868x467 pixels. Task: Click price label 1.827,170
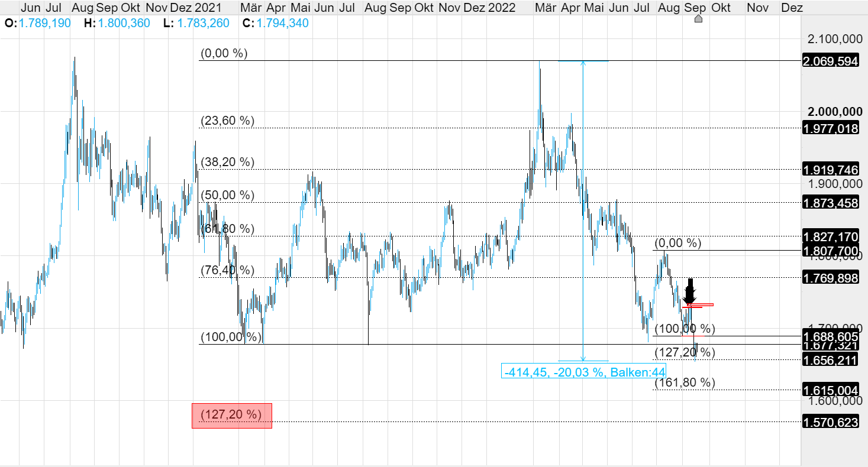click(x=830, y=236)
